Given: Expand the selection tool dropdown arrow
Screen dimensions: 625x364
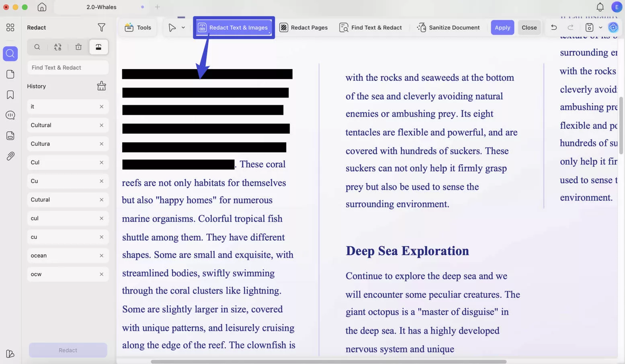Looking at the screenshot, I should click(x=183, y=27).
